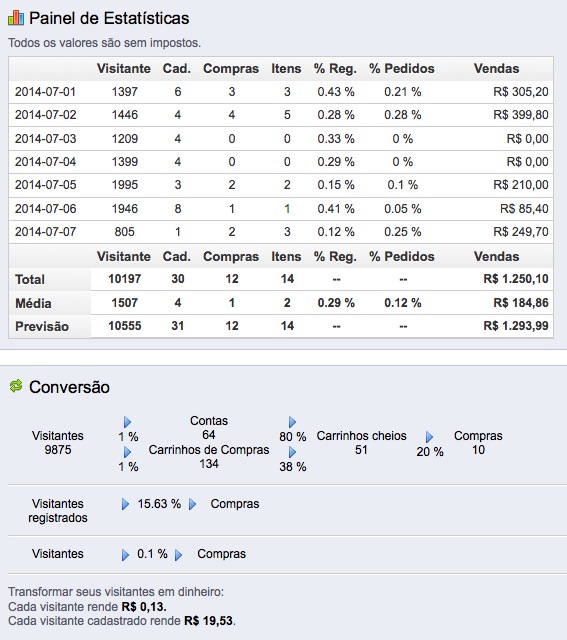
Task: Click sales value R$ 305,20
Action: click(x=521, y=92)
